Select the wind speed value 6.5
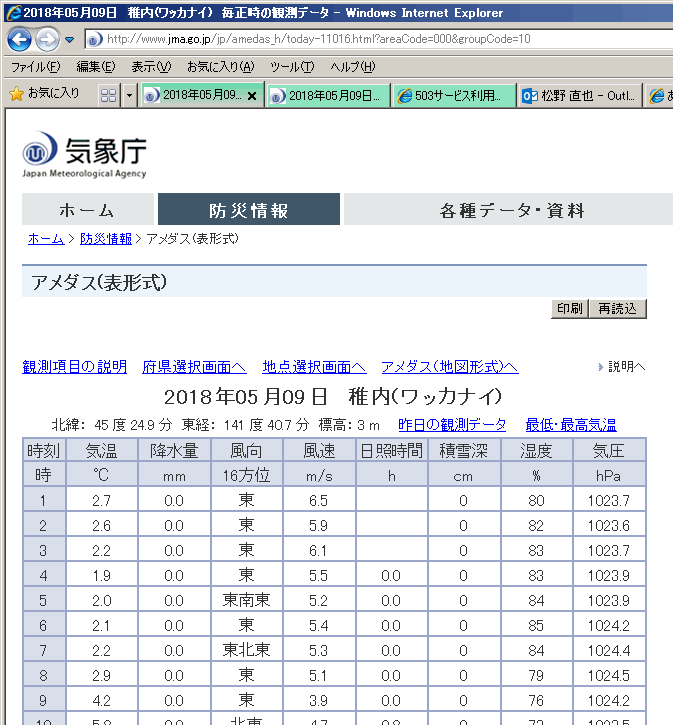Screen dimensions: 673x725 pyautogui.click(x=319, y=500)
